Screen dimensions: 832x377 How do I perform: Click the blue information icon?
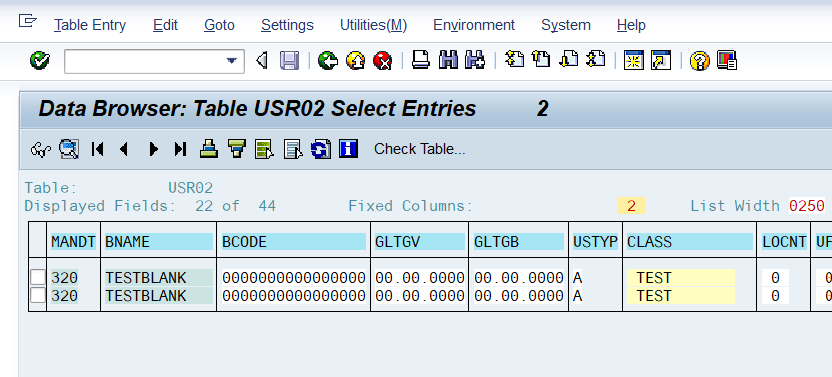[x=349, y=149]
